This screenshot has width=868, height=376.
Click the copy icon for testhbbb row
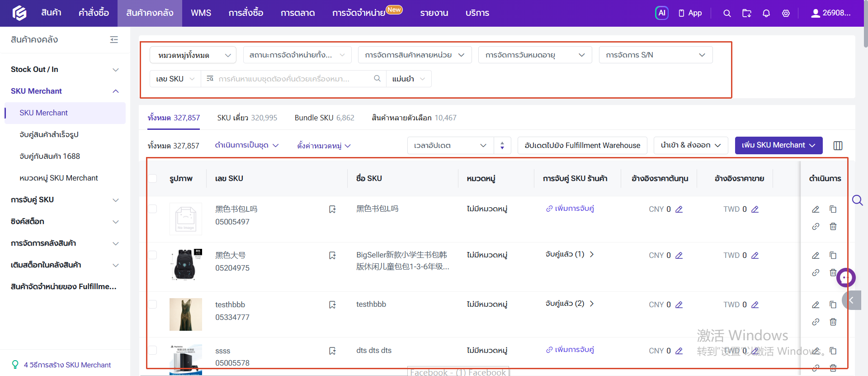tap(833, 305)
